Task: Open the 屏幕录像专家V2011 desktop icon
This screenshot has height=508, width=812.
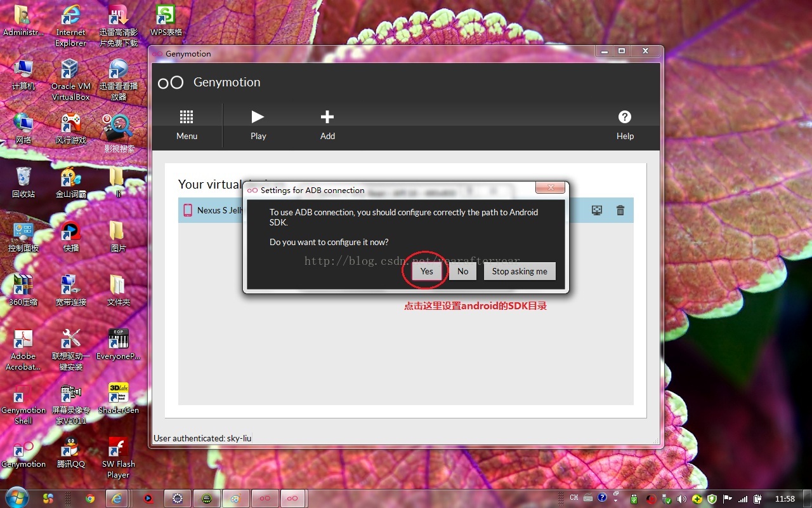Action: pos(70,404)
